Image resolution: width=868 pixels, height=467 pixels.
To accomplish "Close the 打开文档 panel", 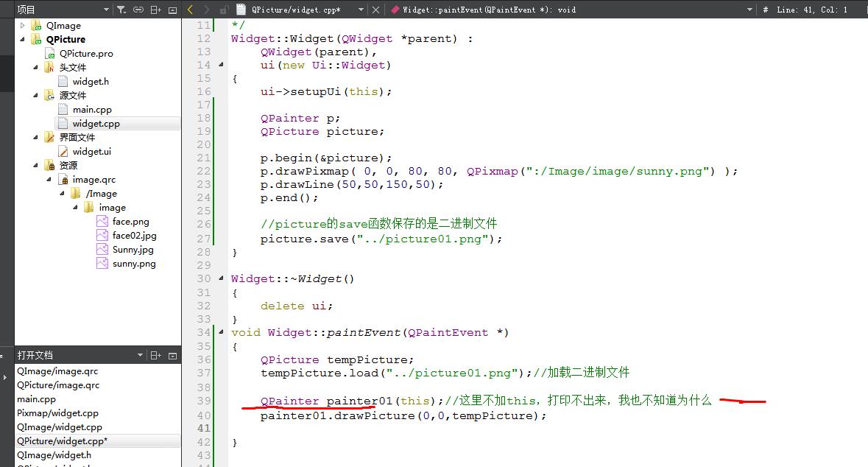I will click(x=173, y=356).
